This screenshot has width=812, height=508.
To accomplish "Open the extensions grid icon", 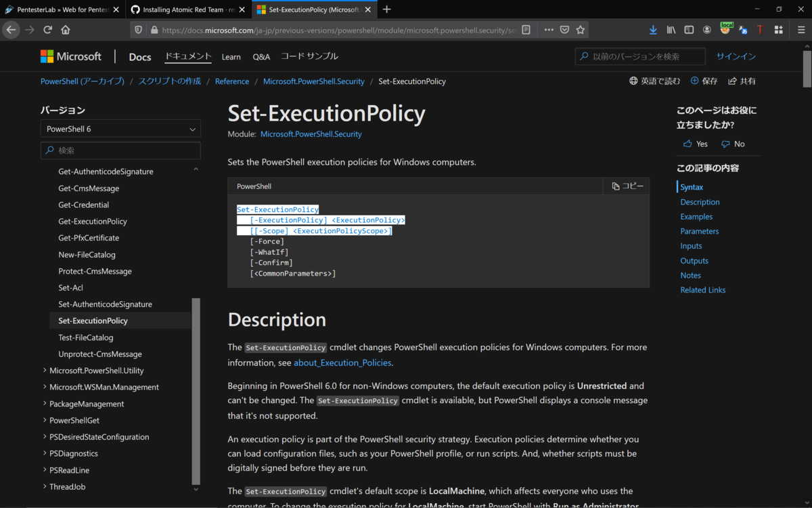I will 779,30.
